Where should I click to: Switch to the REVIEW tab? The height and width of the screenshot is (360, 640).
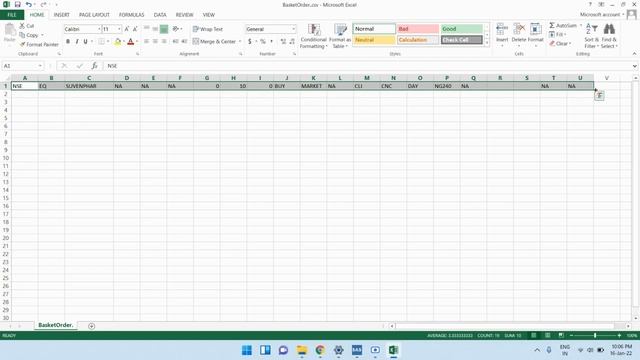click(x=184, y=15)
